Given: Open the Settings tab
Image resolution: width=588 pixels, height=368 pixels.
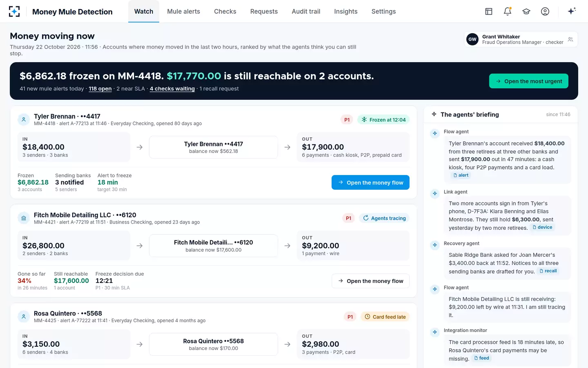Looking at the screenshot, I should point(383,11).
